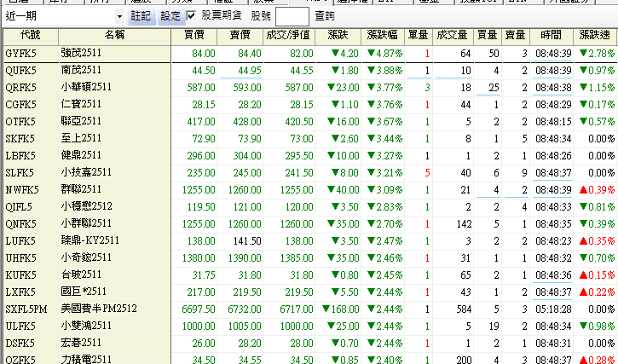Image resolution: width=618 pixels, height=364 pixels.
Task: Focus the 股號 stock code input field
Action: pyautogui.click(x=292, y=16)
